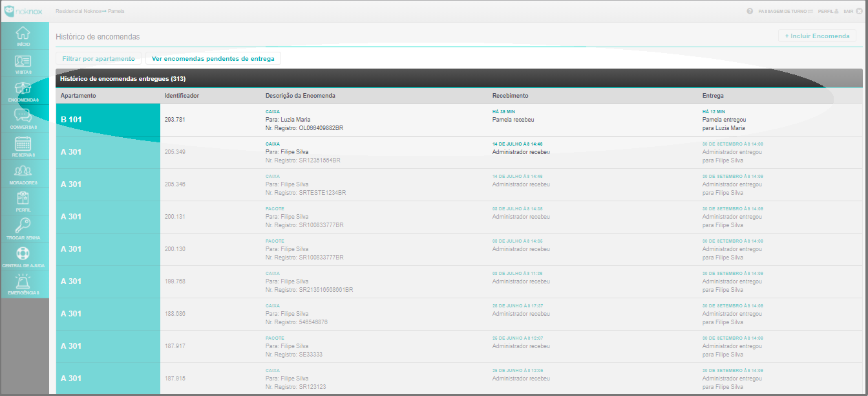This screenshot has height=396, width=868.
Task: Click 'Pamela recebeu' text
Action: coord(513,120)
